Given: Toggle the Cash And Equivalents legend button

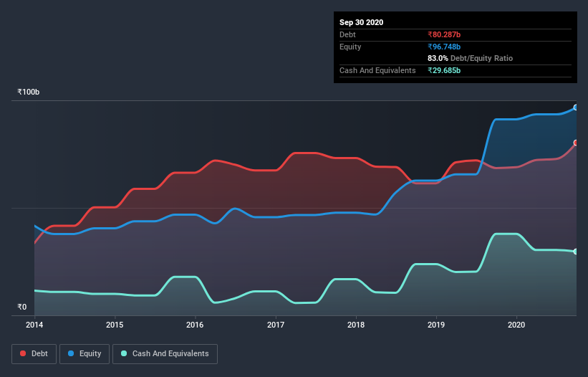Looking at the screenshot, I should [165, 354].
